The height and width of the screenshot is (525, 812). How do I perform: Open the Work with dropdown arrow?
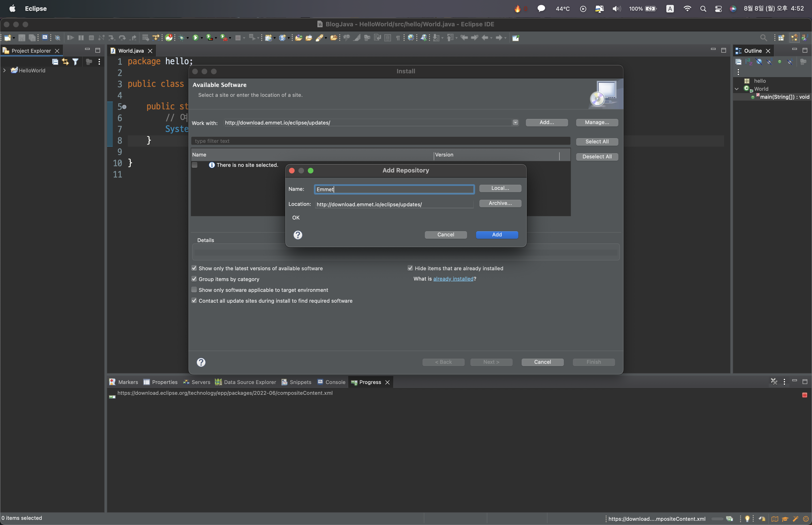click(x=515, y=122)
